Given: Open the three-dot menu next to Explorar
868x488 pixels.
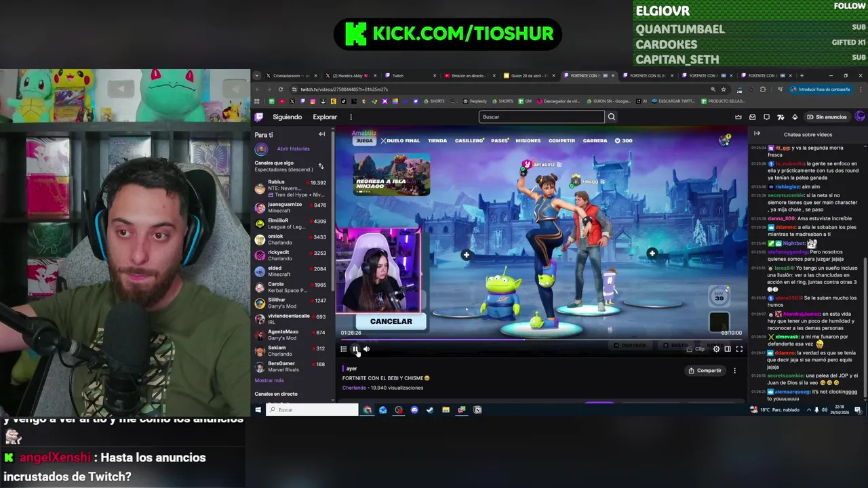Looking at the screenshot, I should 351,117.
